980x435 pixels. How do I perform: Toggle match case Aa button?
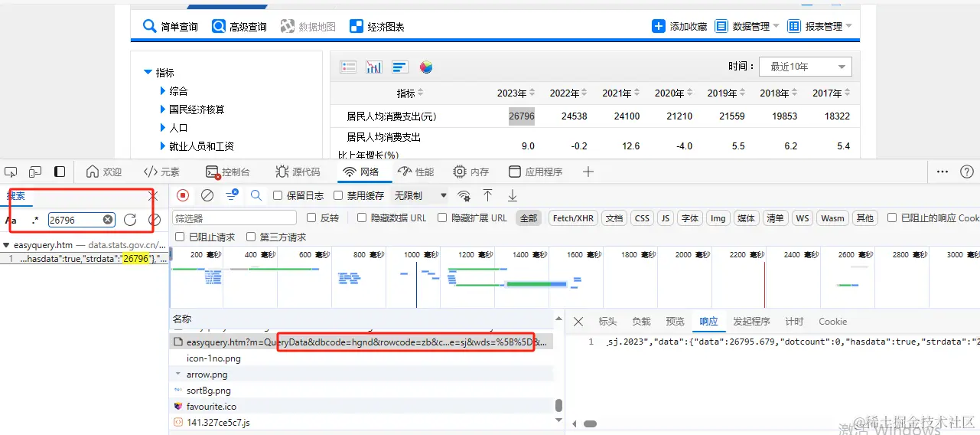11,220
